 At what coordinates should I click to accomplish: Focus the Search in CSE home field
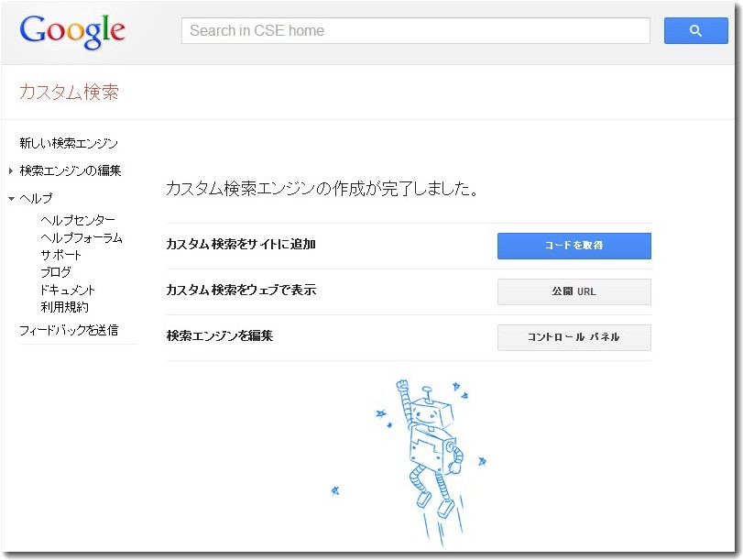(415, 31)
